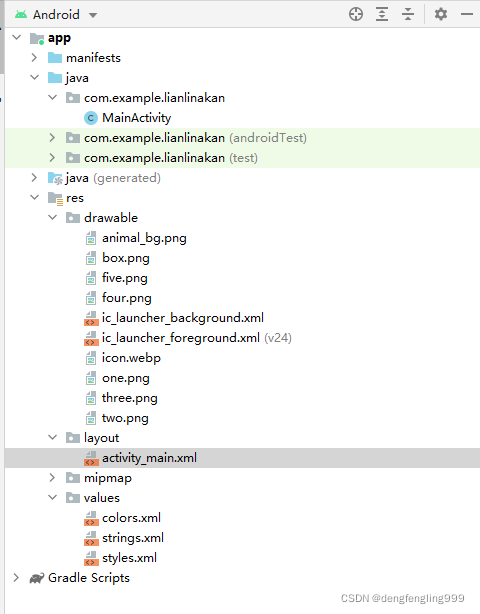The height and width of the screenshot is (614, 480).
Task: Collapse the app module node
Action: 16,38
